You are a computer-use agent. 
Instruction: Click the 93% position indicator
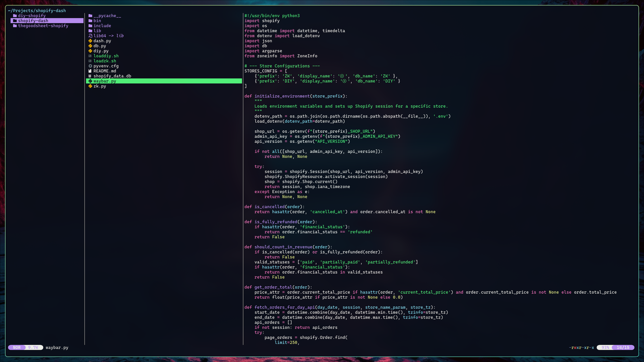coord(605,348)
